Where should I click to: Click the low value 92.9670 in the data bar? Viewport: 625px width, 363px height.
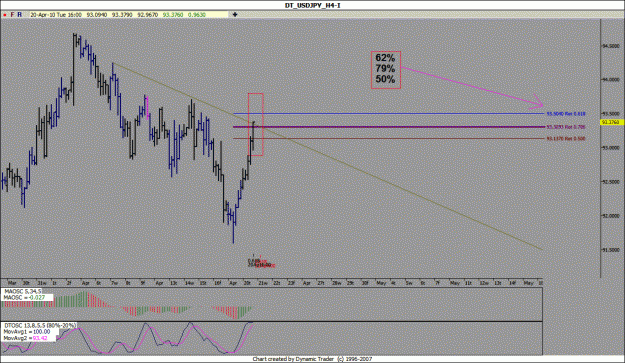[147, 15]
